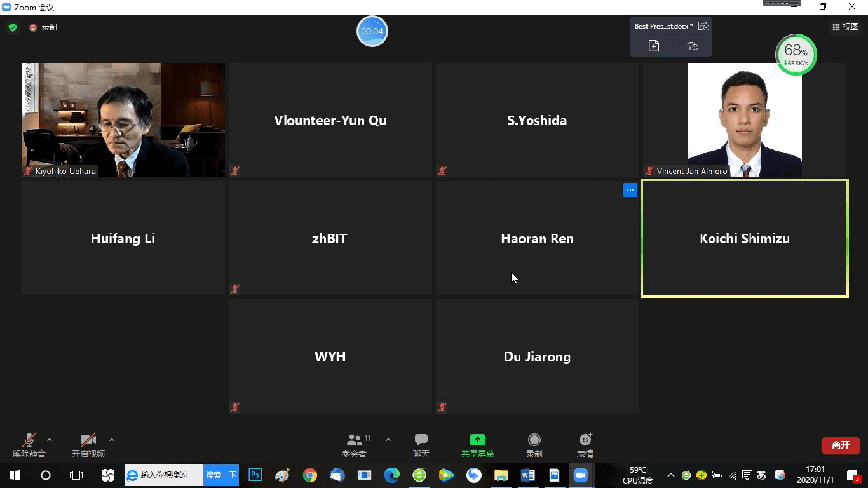The width and height of the screenshot is (868, 488).
Task: Expand video options arrow beside camera
Action: [x=112, y=440]
